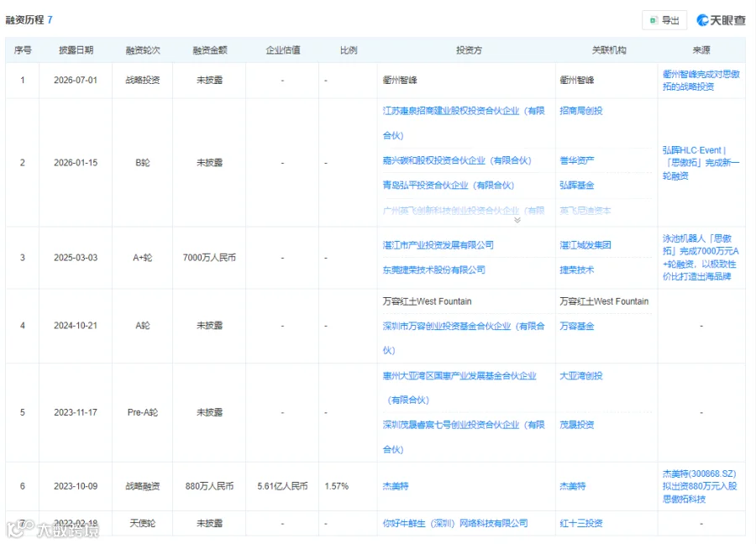Open associated institution 捷荣技术

pyautogui.click(x=576, y=269)
